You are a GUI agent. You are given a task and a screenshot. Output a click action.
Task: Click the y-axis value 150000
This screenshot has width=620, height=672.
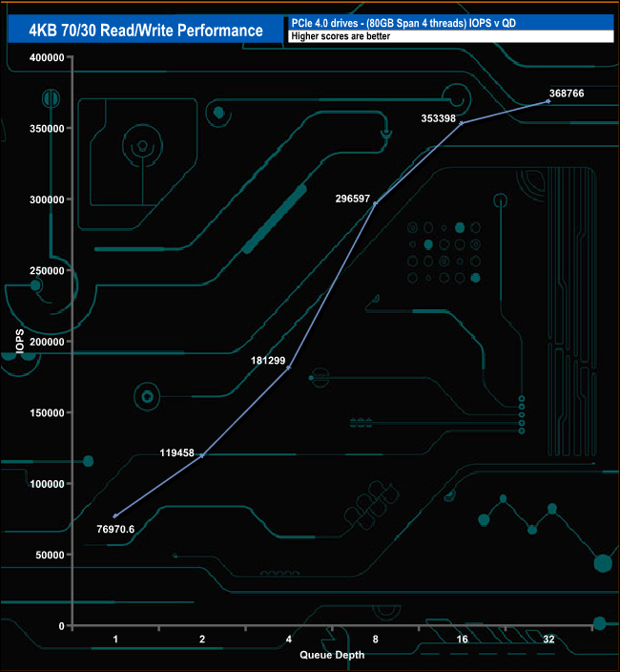(47, 413)
